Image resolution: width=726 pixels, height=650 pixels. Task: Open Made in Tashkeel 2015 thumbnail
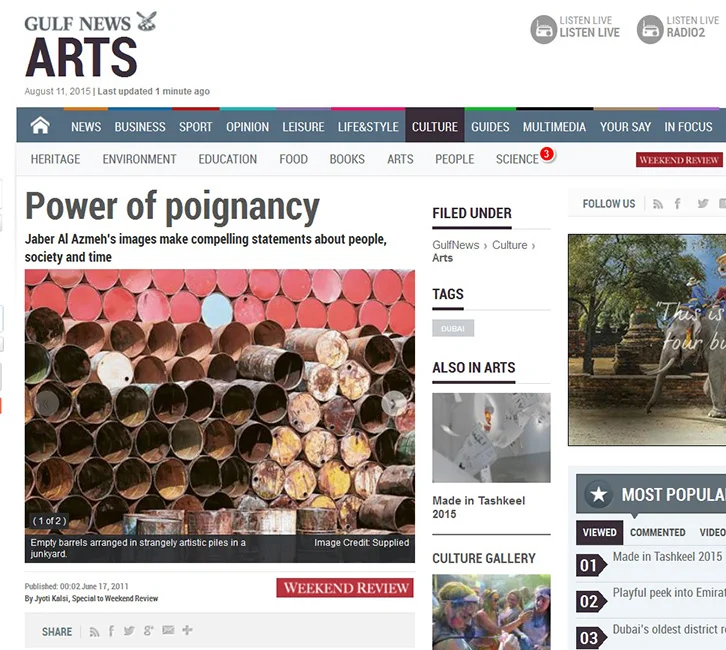[x=491, y=438]
